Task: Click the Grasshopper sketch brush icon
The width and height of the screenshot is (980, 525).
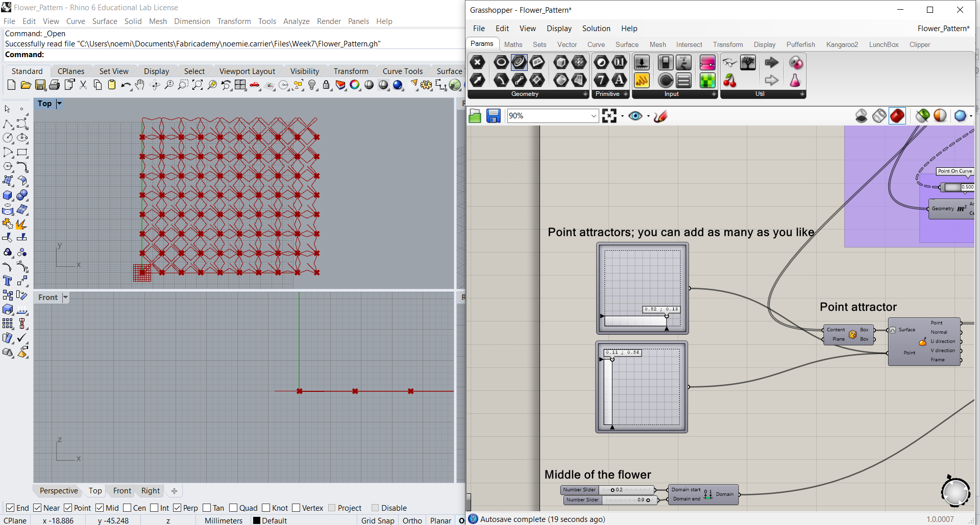Action: 660,116
